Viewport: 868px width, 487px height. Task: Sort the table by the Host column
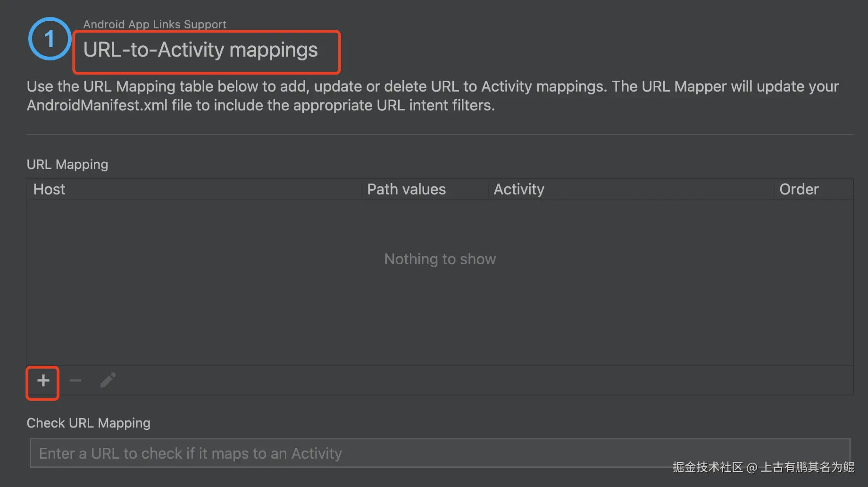[50, 189]
